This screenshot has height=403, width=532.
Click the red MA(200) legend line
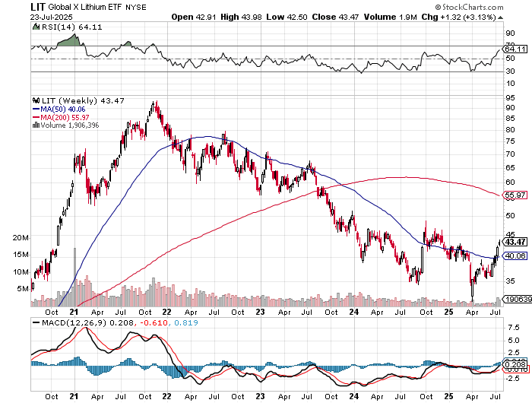[x=35, y=116]
